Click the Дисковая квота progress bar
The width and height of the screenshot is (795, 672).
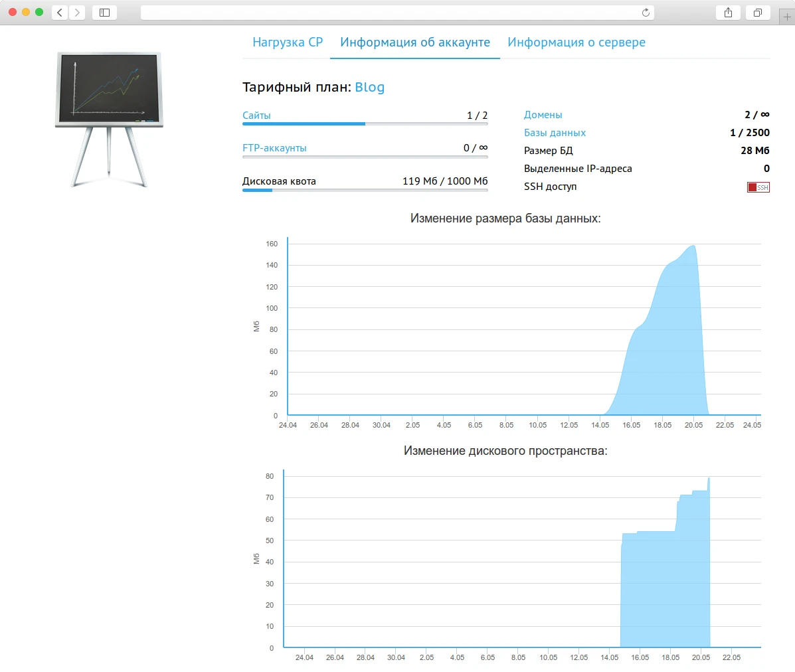pos(365,190)
